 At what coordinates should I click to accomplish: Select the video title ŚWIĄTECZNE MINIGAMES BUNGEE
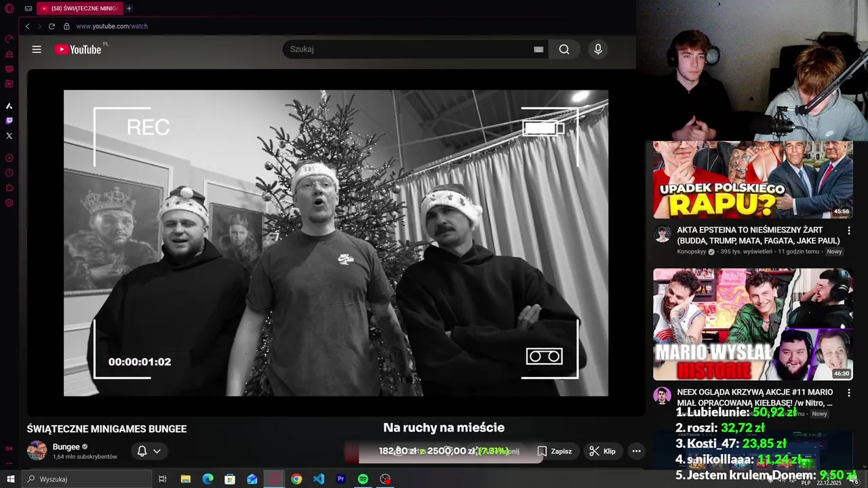click(x=106, y=429)
